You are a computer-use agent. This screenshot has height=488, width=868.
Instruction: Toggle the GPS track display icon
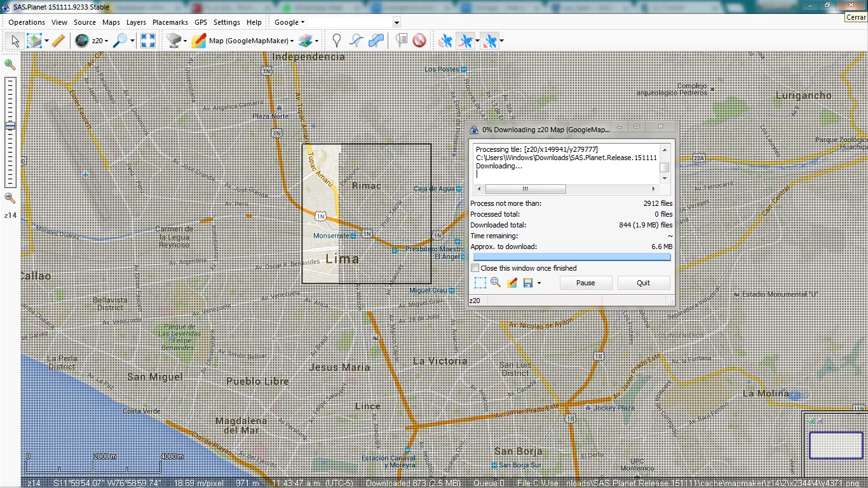(x=467, y=41)
